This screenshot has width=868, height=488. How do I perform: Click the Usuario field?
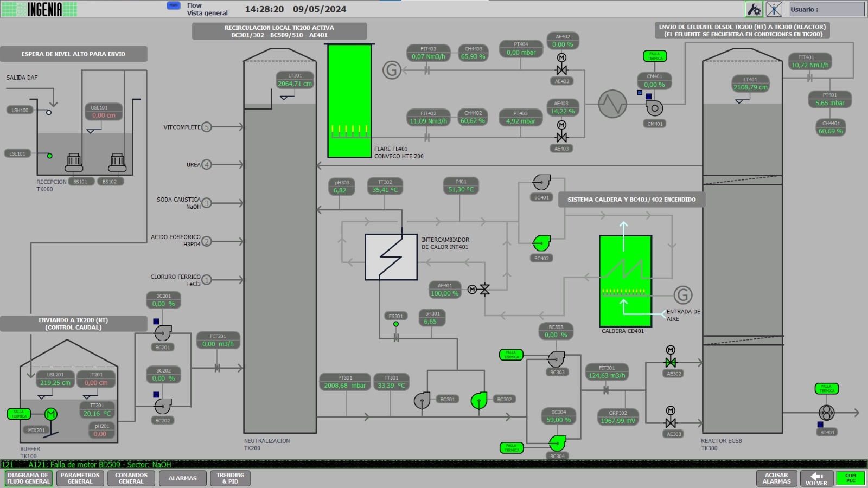point(827,9)
